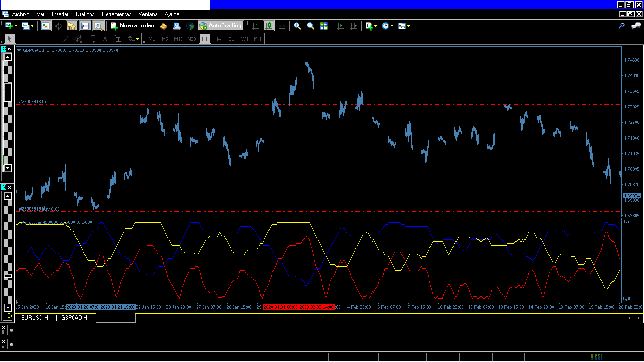Zoom out of the chart
This screenshot has height=362, width=644.
pyautogui.click(x=311, y=26)
